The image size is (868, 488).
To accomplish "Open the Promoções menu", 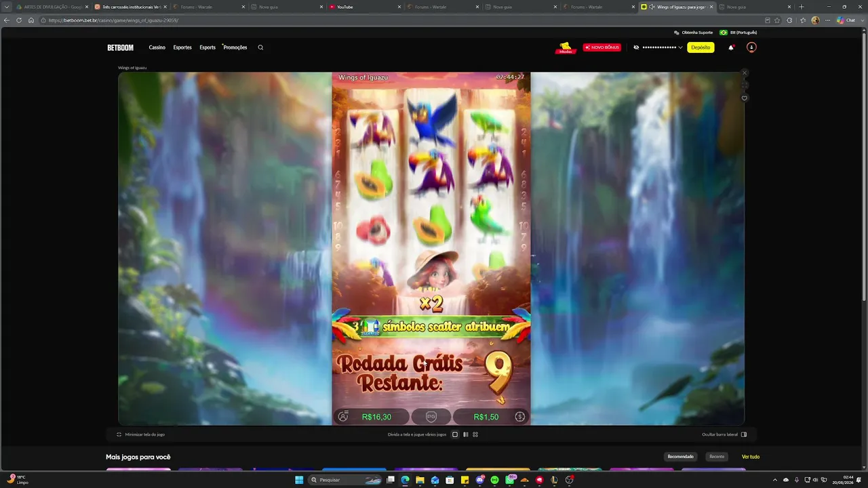I will [235, 47].
